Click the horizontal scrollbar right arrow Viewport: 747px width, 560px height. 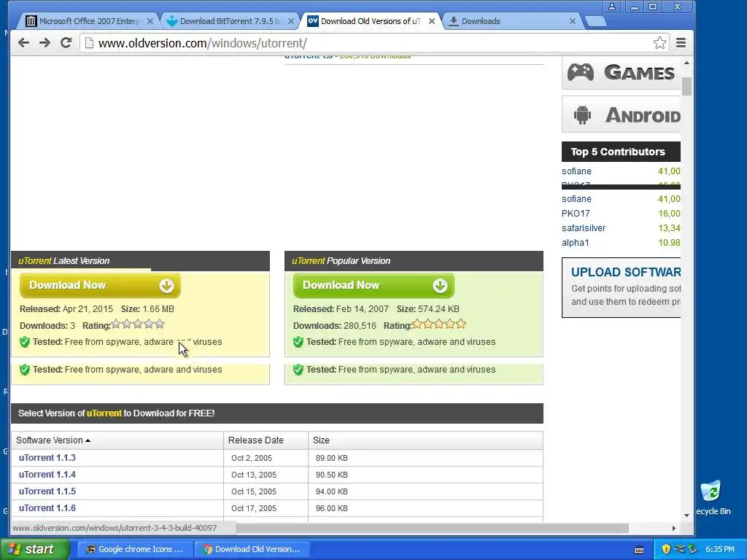pos(673,528)
